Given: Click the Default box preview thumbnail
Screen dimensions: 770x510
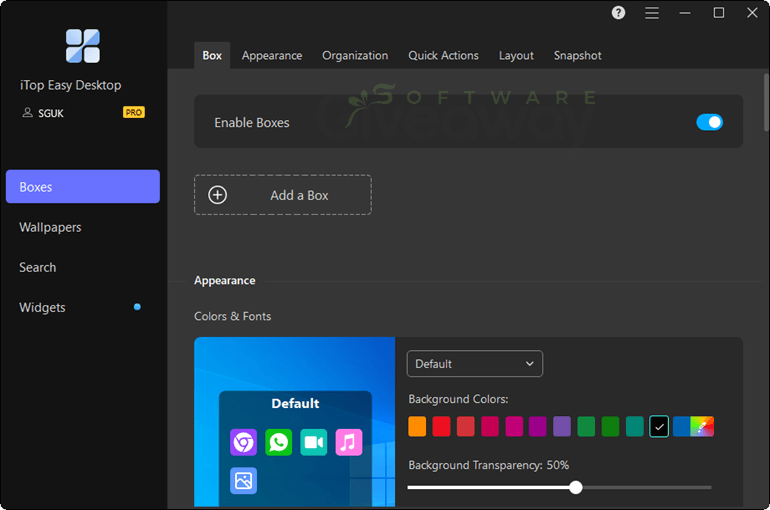Looking at the screenshot, I should [x=295, y=422].
